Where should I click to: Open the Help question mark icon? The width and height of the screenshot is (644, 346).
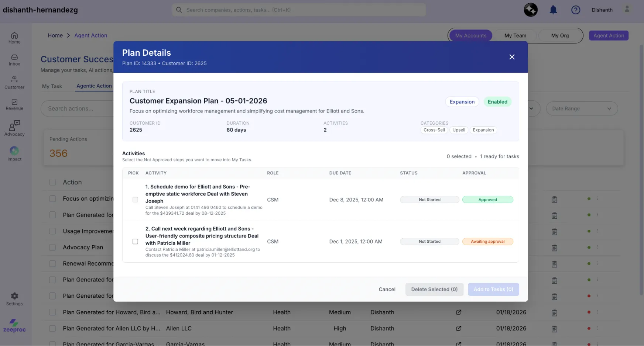click(x=575, y=10)
